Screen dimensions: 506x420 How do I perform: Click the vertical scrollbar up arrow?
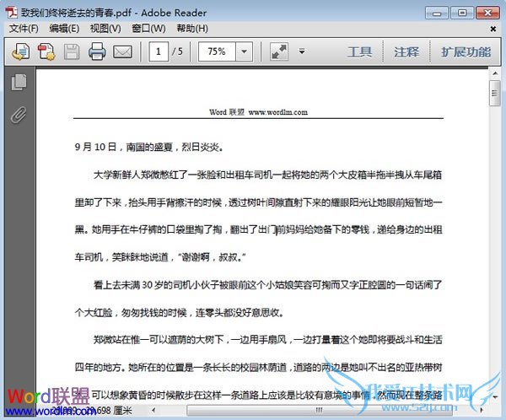[495, 74]
